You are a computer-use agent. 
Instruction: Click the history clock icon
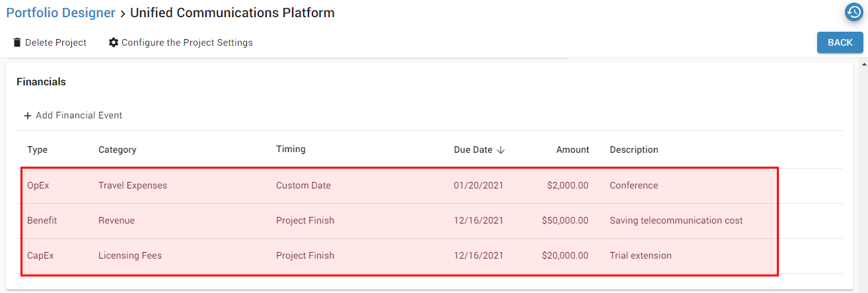854,12
